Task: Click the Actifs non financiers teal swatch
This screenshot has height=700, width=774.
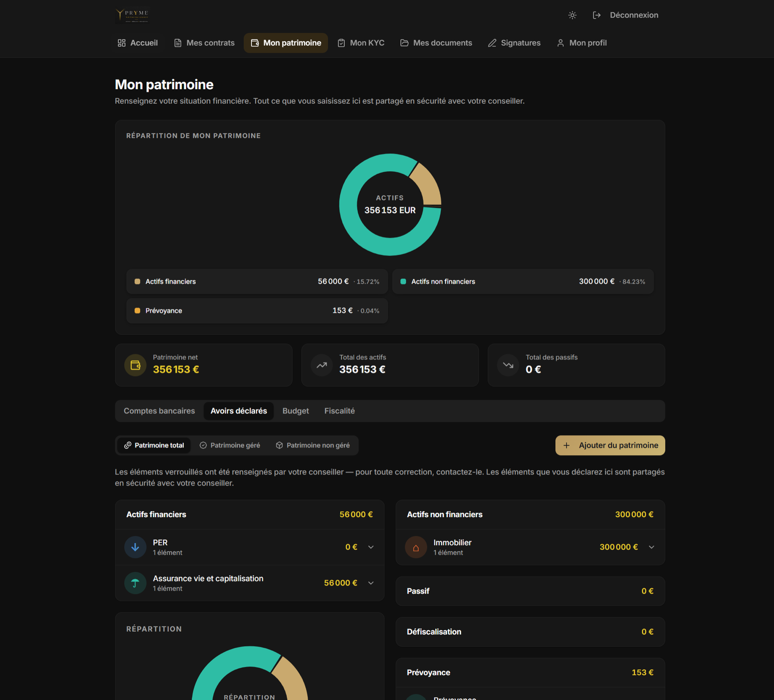Action: tap(403, 281)
